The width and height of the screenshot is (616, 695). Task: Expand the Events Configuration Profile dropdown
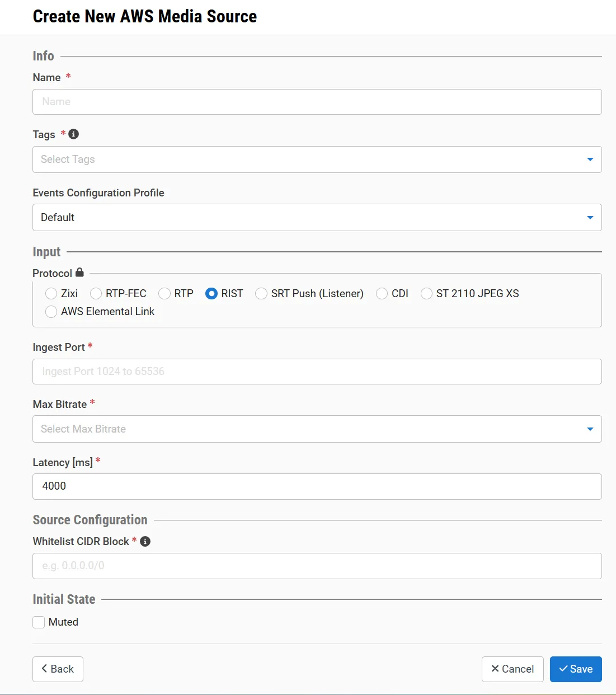pyautogui.click(x=317, y=218)
